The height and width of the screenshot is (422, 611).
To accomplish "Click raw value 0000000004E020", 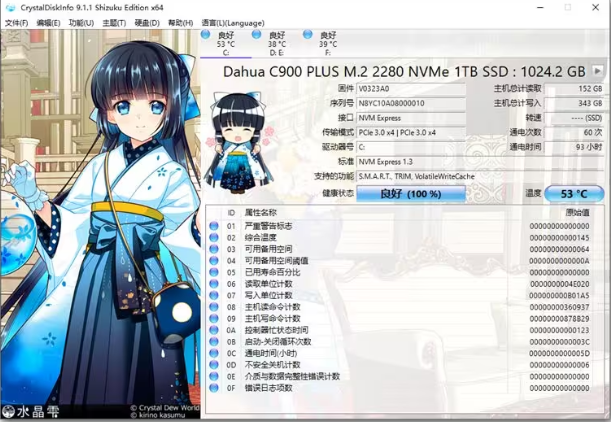I will 559,284.
